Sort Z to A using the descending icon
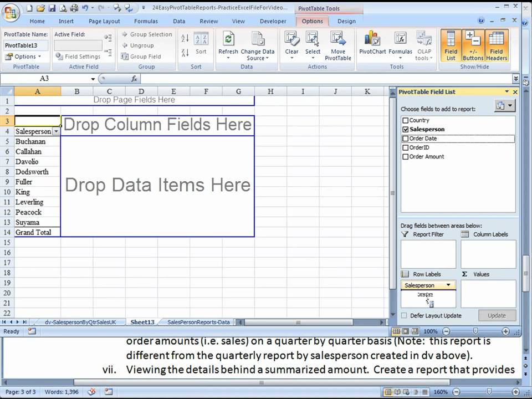 click(x=185, y=53)
